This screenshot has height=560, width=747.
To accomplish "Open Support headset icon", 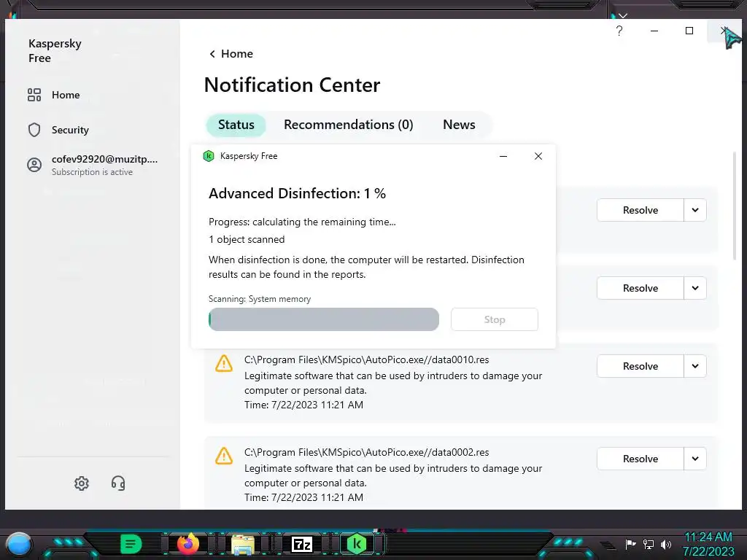I will click(x=118, y=483).
